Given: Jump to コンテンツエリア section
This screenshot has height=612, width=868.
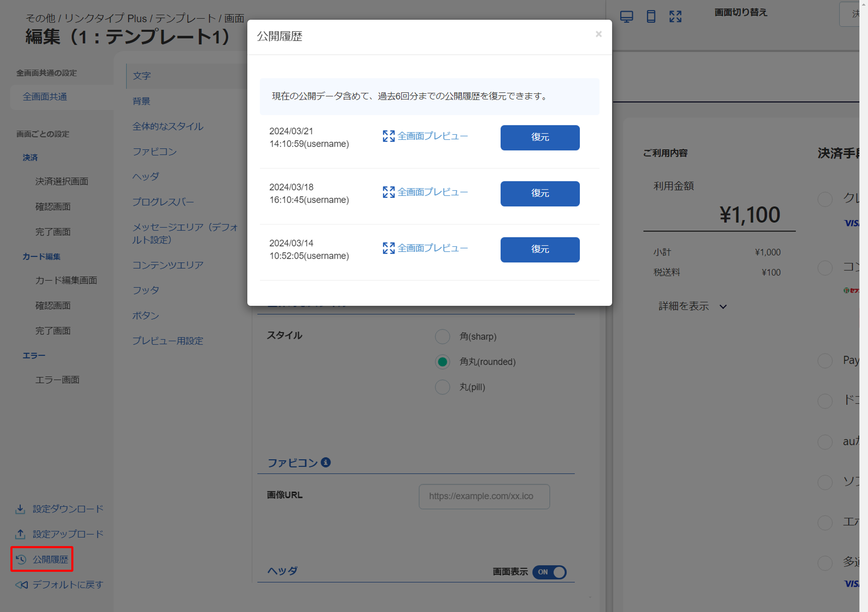Looking at the screenshot, I should 168,265.
